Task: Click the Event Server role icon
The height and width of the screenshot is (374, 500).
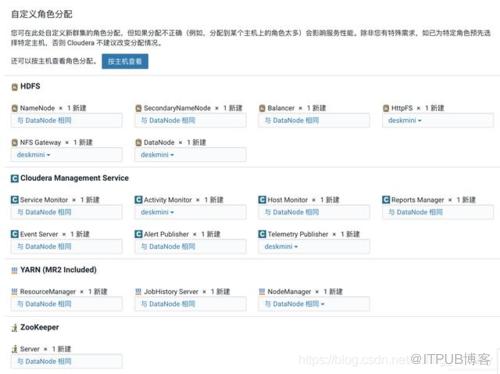Action: [15, 234]
